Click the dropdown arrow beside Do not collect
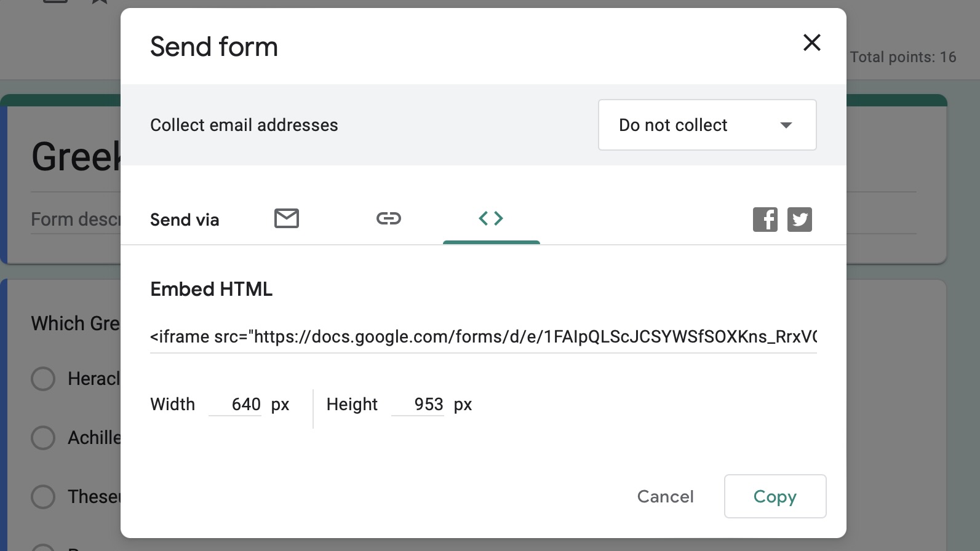980x551 pixels. 786,125
